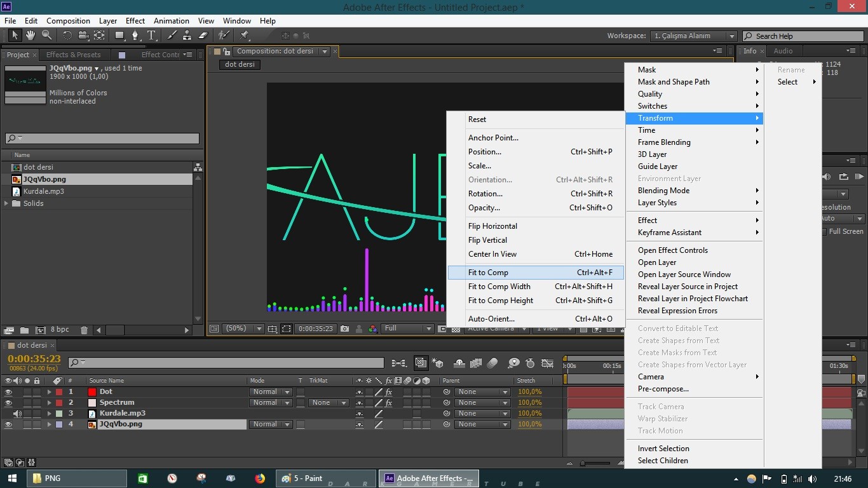
Task: Select the Pan Behind anchor point tool
Action: 99,36
